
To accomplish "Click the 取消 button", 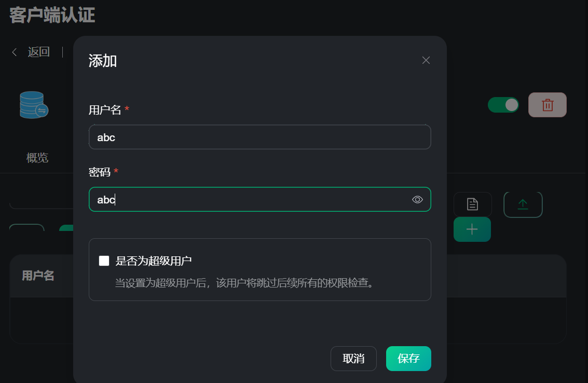I will point(353,359).
